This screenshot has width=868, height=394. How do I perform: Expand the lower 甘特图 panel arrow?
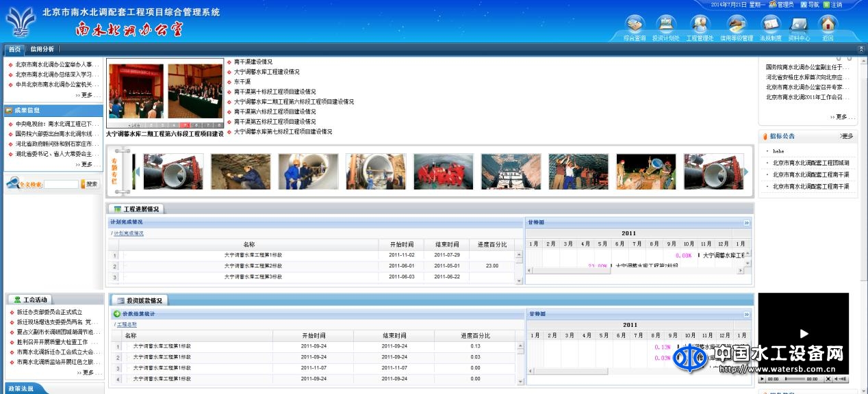click(747, 314)
